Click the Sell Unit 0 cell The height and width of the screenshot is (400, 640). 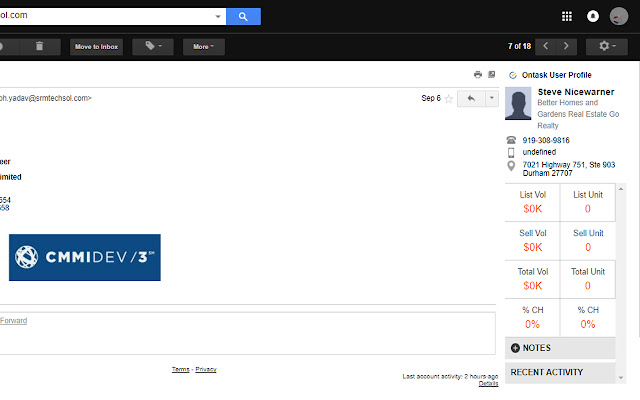[588, 241]
